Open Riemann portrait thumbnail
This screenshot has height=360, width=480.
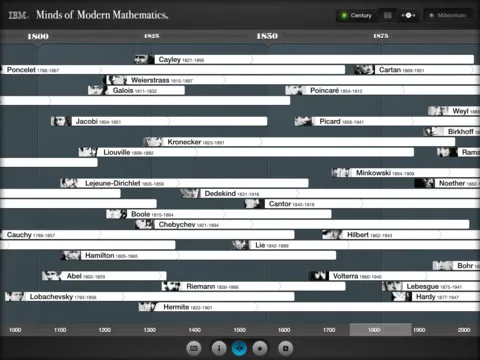coord(172,286)
